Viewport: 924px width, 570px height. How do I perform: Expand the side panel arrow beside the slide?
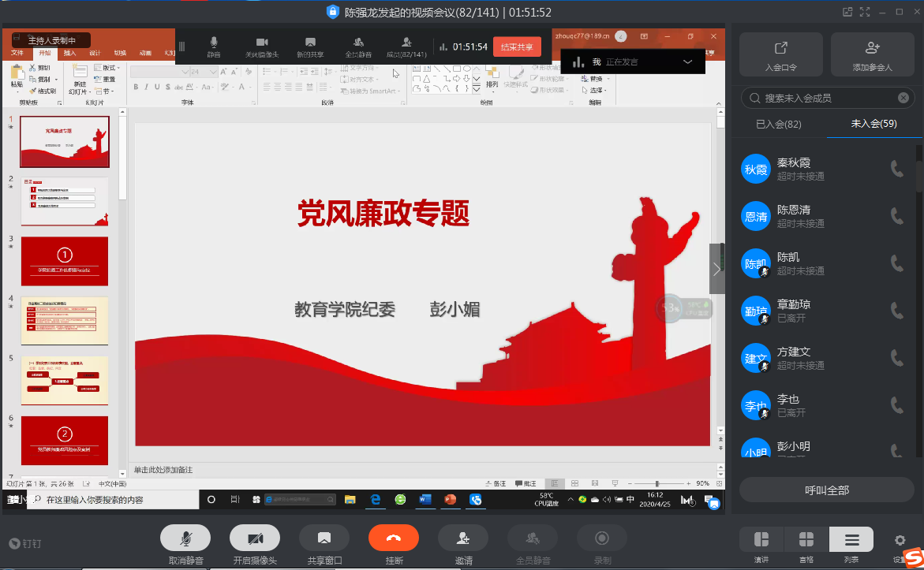point(716,269)
